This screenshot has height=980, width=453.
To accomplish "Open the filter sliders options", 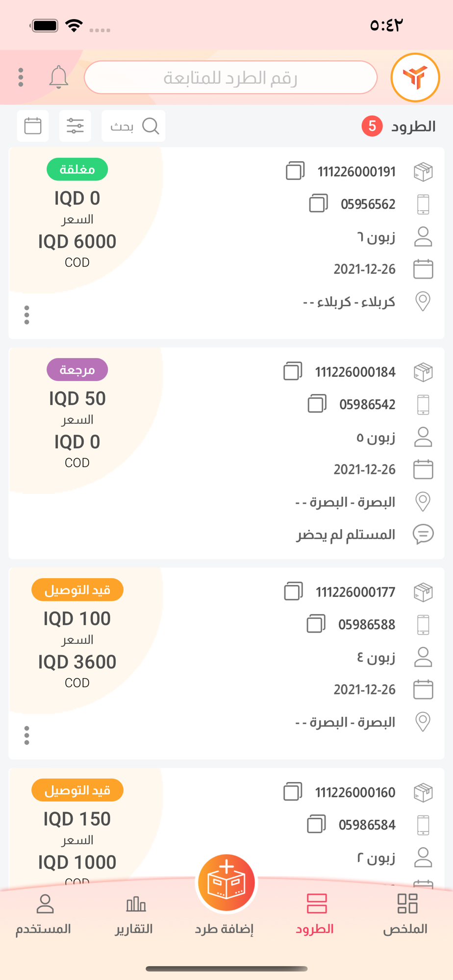I will pos(75,126).
